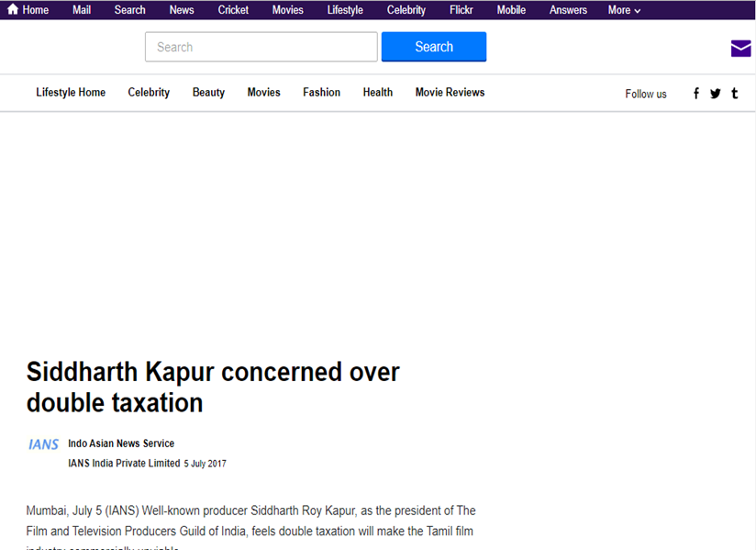The image size is (756, 550).
Task: Open the Tumblr follow icon
Action: 734,93
